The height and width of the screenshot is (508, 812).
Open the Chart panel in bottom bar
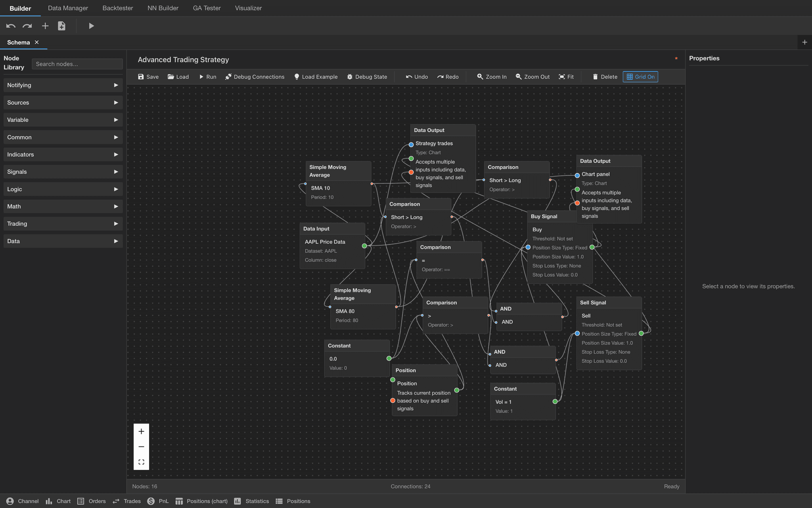pyautogui.click(x=58, y=501)
